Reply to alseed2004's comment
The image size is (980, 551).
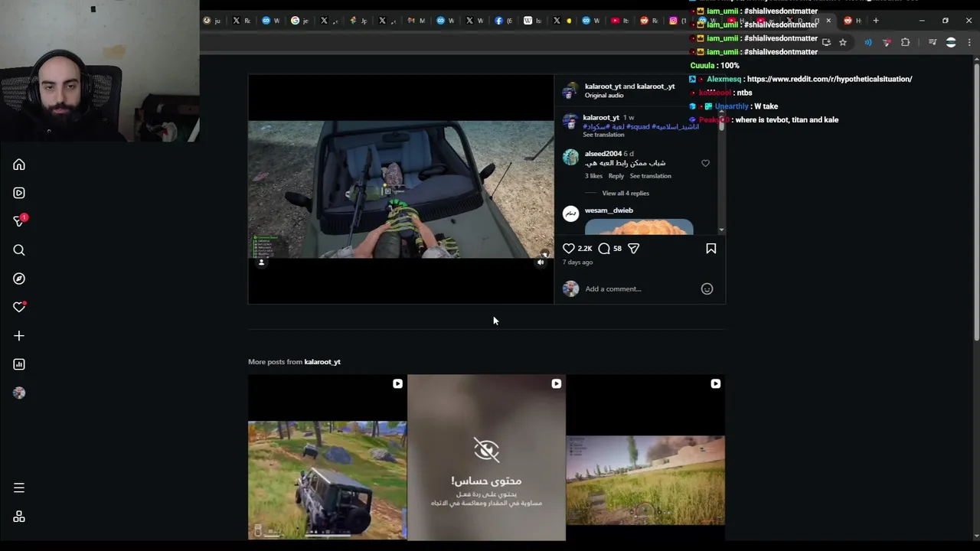[x=616, y=176]
